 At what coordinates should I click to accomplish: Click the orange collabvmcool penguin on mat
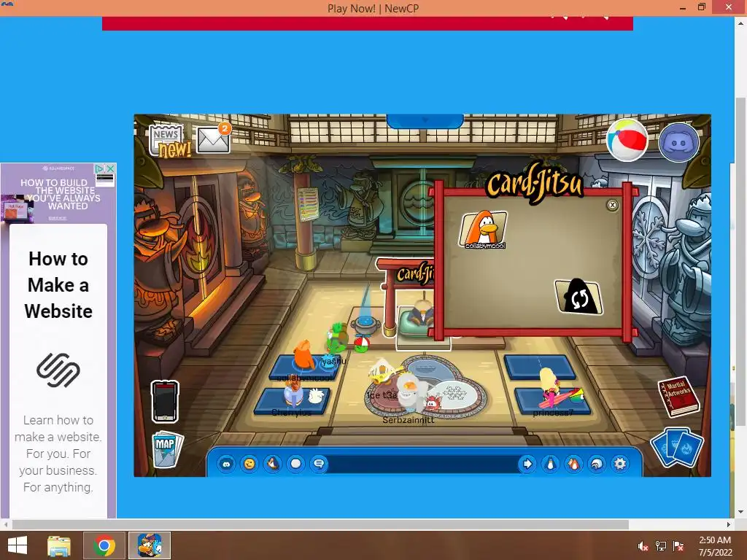[x=303, y=356]
